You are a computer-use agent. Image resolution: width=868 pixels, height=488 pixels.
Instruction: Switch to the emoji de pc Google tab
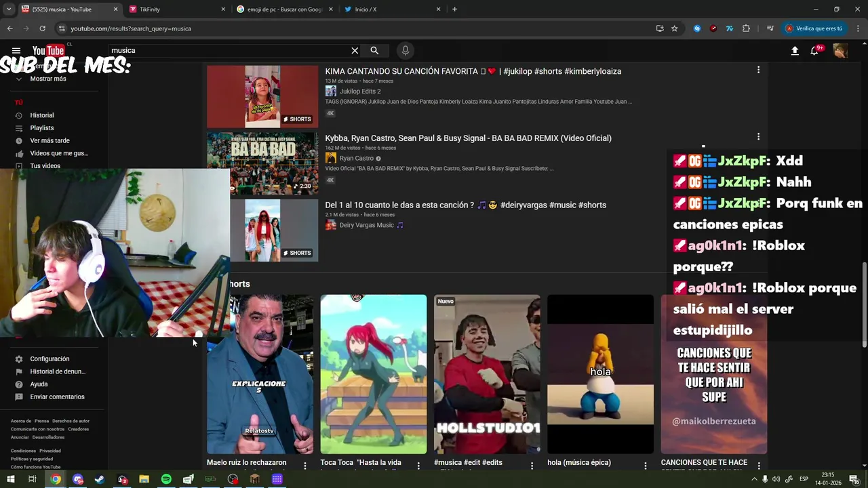coord(285,9)
